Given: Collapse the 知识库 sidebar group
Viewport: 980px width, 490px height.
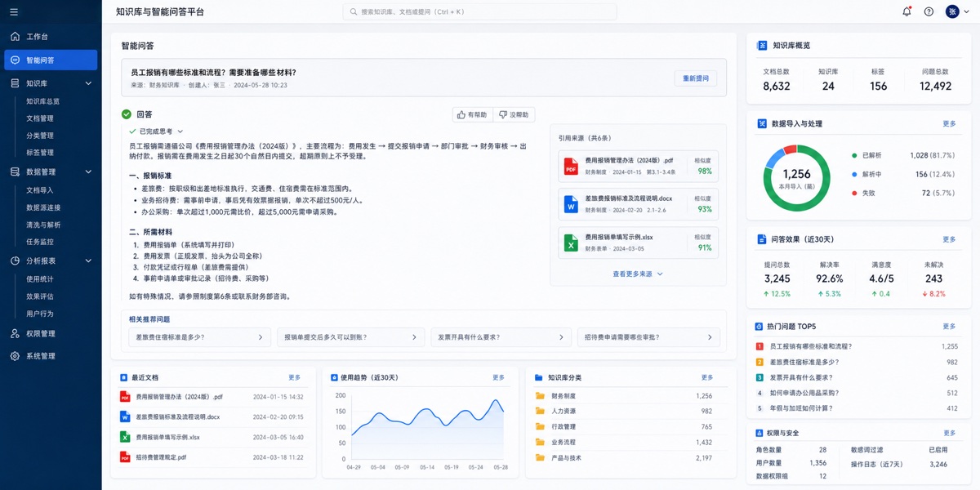Looking at the screenshot, I should tap(89, 83).
